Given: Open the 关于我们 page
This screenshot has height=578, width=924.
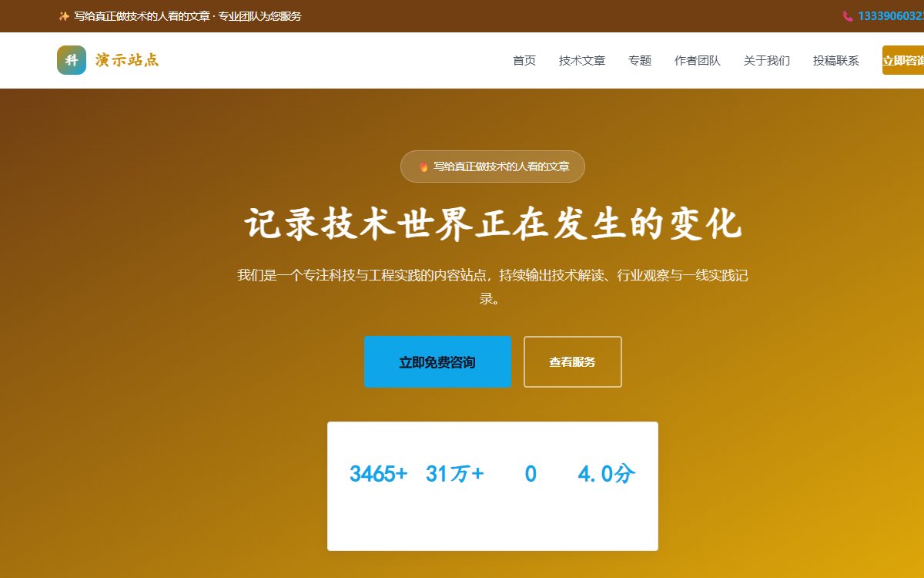Looking at the screenshot, I should pyautogui.click(x=767, y=61).
